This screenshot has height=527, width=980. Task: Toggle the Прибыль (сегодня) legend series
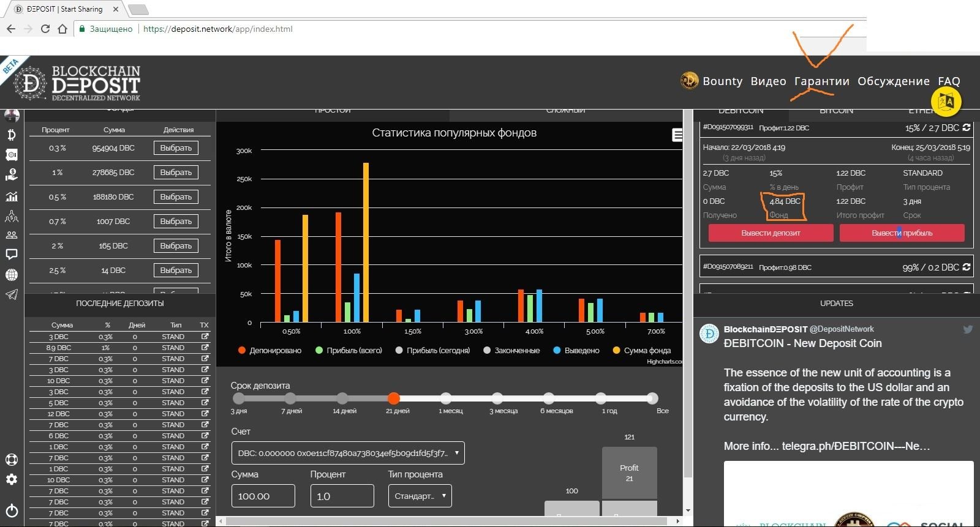click(432, 350)
